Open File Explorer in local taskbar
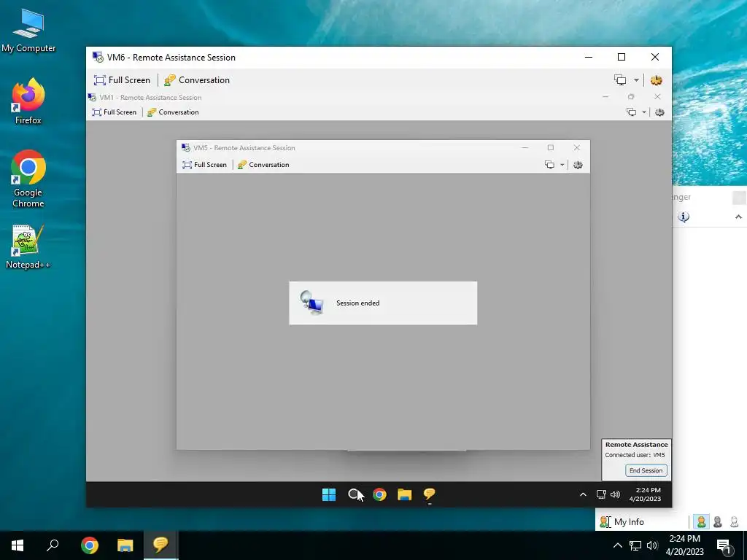The width and height of the screenshot is (747, 560). tap(125, 545)
